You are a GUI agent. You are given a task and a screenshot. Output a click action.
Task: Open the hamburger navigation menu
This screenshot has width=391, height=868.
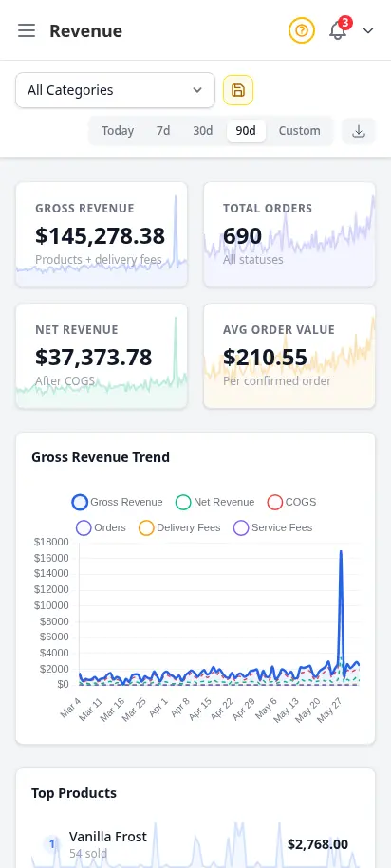point(27,30)
